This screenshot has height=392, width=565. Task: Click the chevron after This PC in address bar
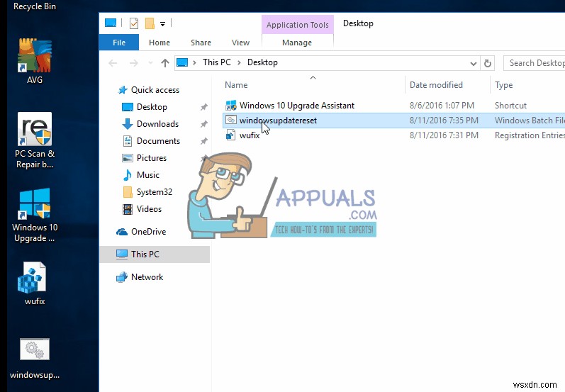coord(239,62)
